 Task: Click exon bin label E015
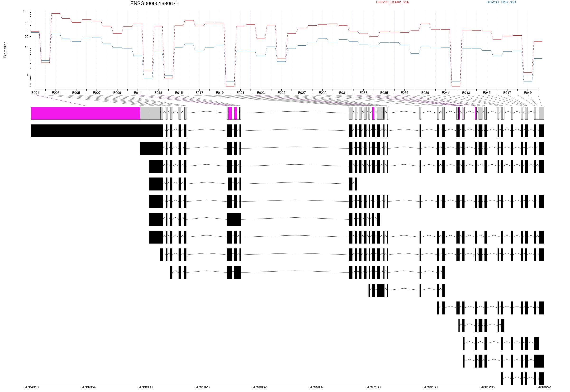point(179,93)
